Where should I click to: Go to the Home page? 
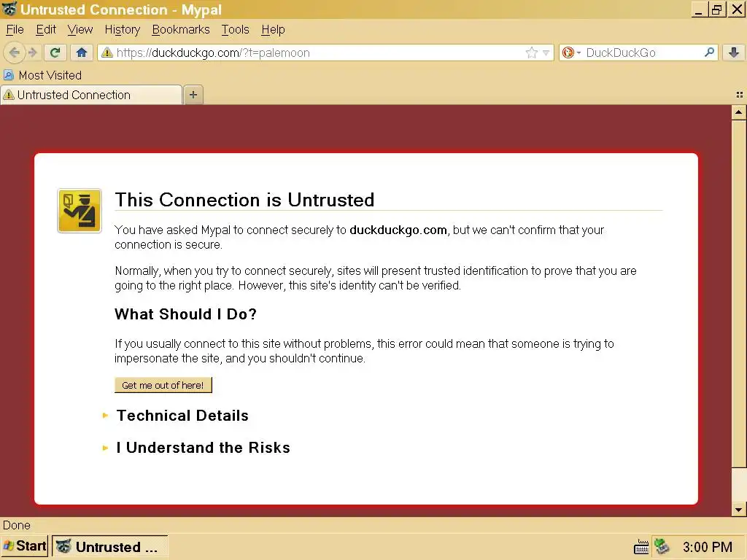(82, 52)
